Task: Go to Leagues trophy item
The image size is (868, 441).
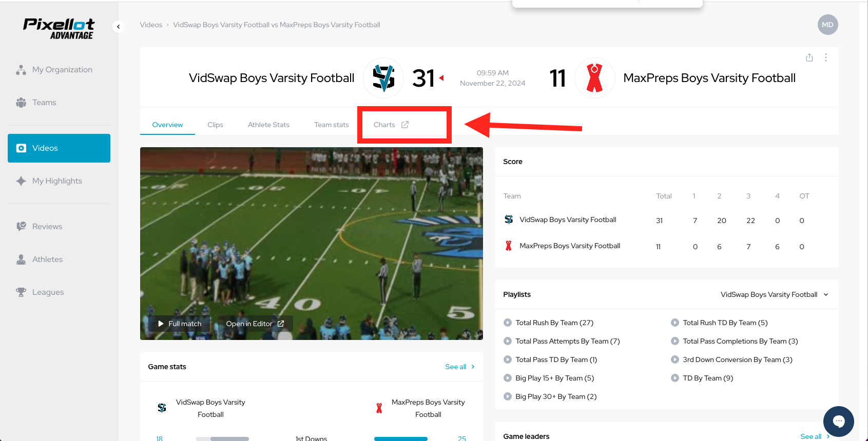Action: [59, 292]
